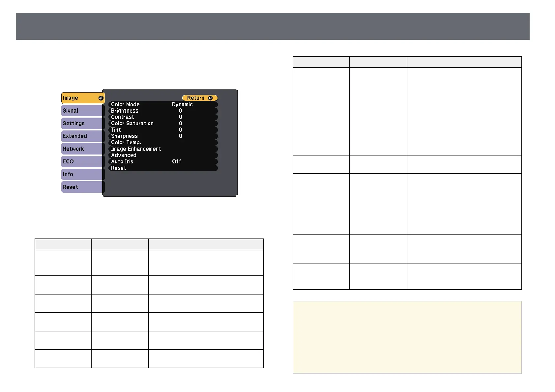Screen dimensions: 555x392
Task: Click the Color Saturation value 0
Action: [181, 123]
